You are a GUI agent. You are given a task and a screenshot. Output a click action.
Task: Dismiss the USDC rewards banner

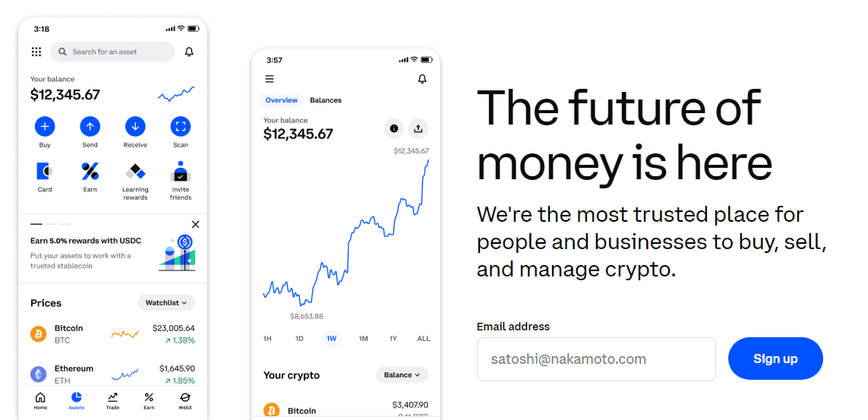195,225
